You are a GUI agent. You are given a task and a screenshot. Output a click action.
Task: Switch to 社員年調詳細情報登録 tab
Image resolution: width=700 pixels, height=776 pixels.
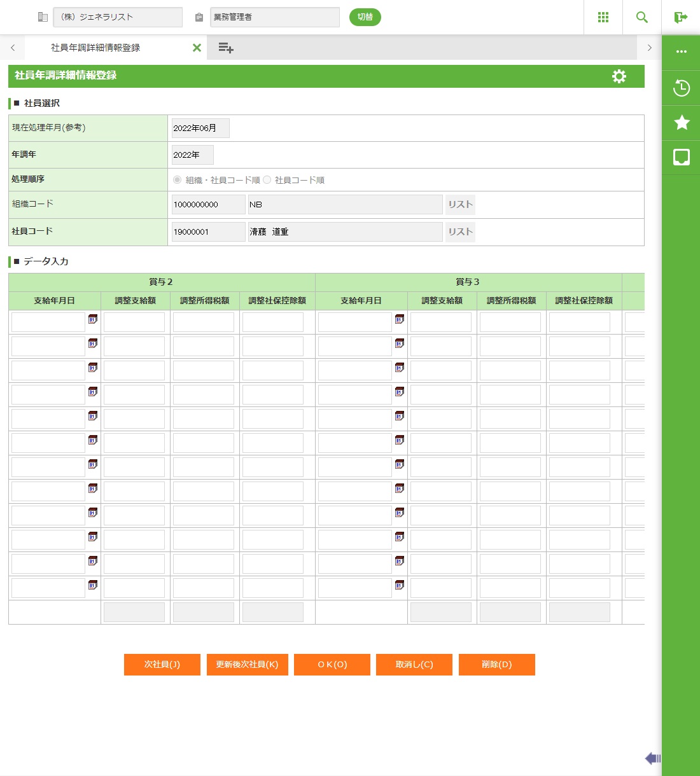95,48
